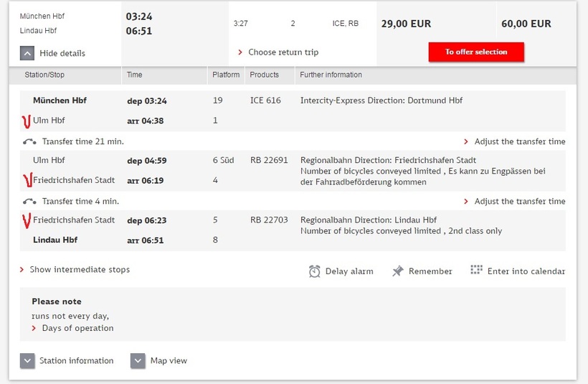Screen dimensions: 588x384
Task: Click the Map view arrow icon
Action: pyautogui.click(x=138, y=360)
